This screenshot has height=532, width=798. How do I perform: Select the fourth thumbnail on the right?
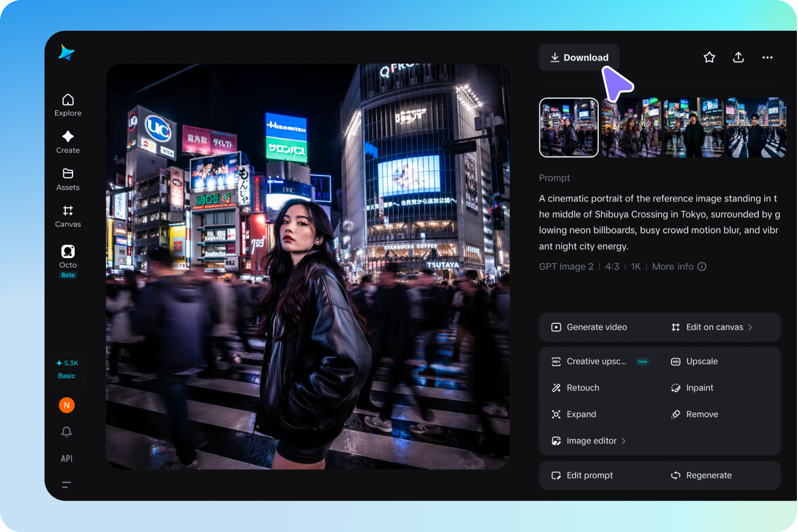tap(756, 128)
